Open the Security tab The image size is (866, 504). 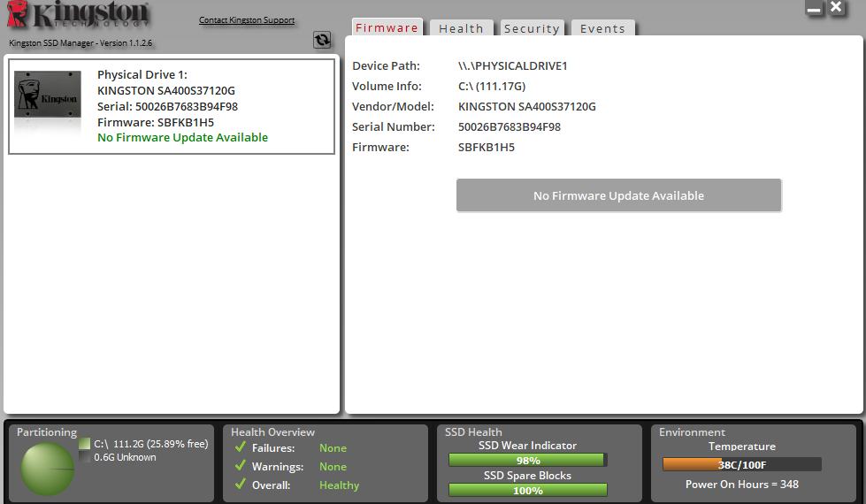point(532,28)
